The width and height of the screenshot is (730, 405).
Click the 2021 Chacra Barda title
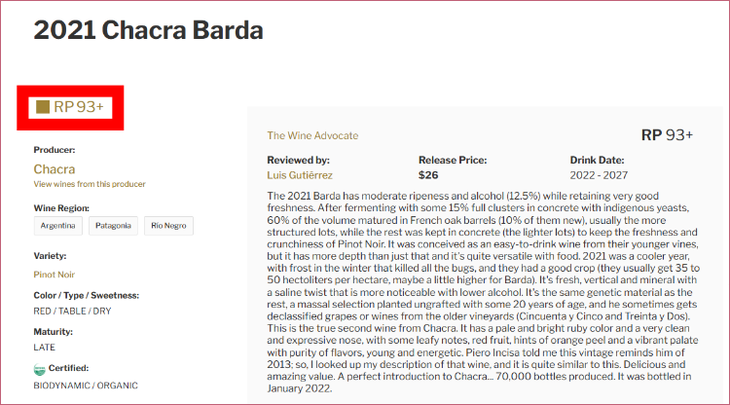coord(148,30)
